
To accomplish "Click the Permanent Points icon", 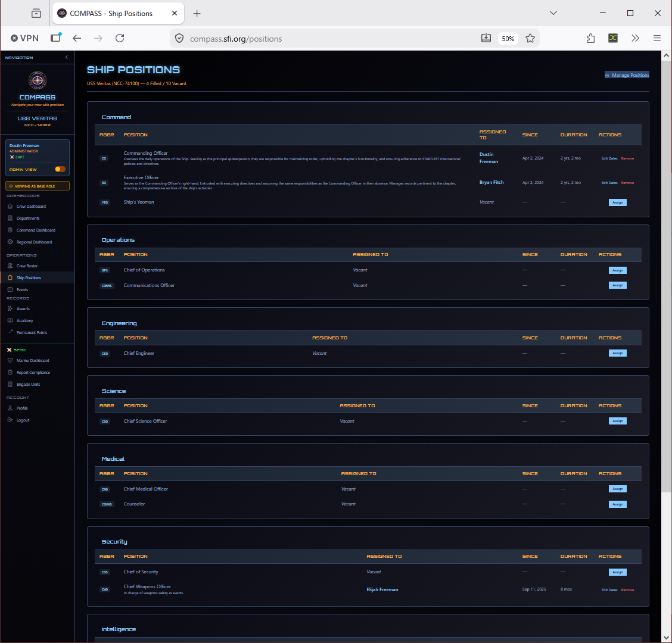I will click(11, 331).
